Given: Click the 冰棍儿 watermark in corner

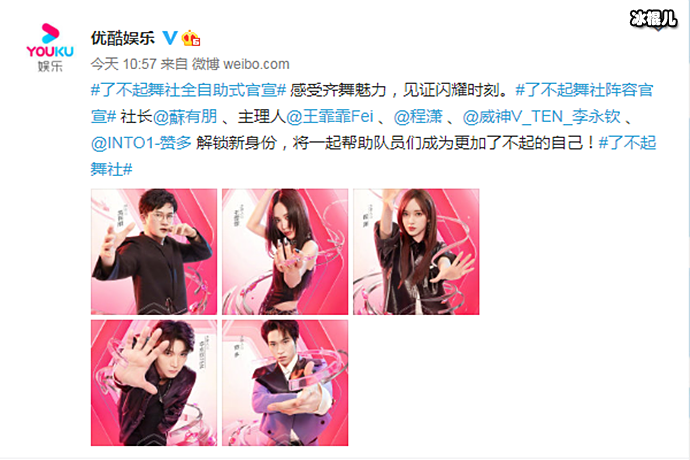Looking at the screenshot, I should 653,19.
